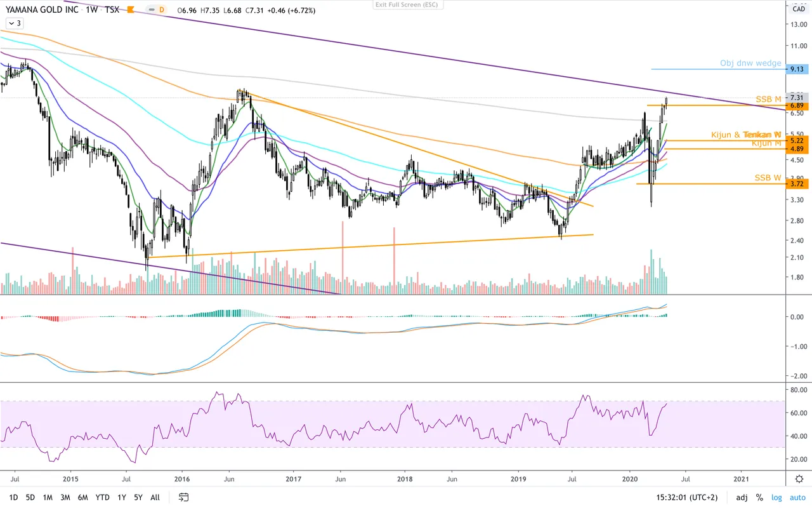This screenshot has height=508, width=812.
Task: Click Exit Full Screen (ESC) button
Action: [409, 4]
